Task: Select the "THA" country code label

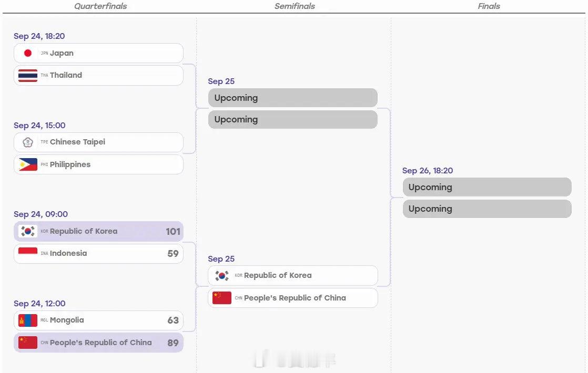Action: coord(45,75)
